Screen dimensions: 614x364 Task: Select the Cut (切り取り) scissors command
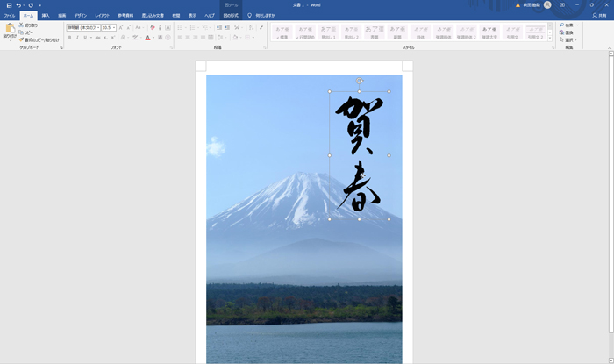[29, 25]
